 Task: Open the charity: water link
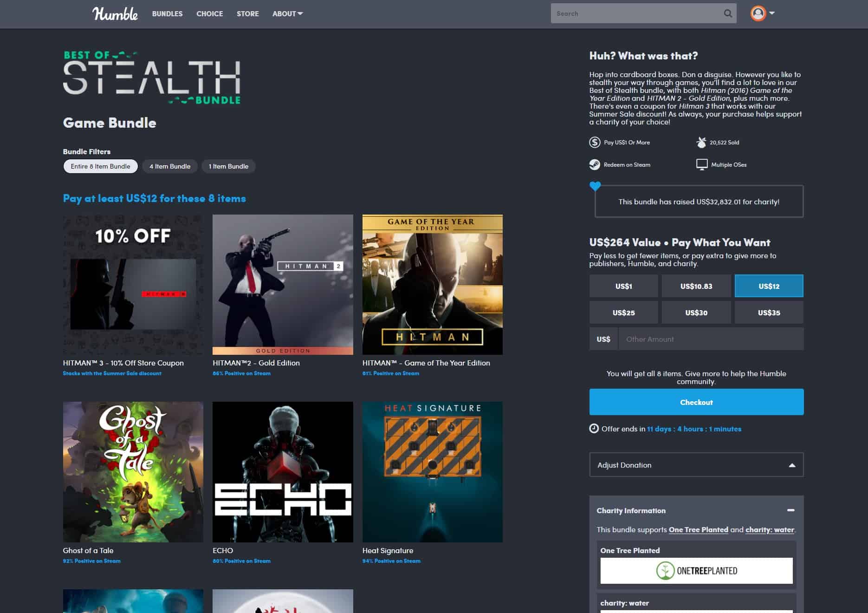click(770, 529)
